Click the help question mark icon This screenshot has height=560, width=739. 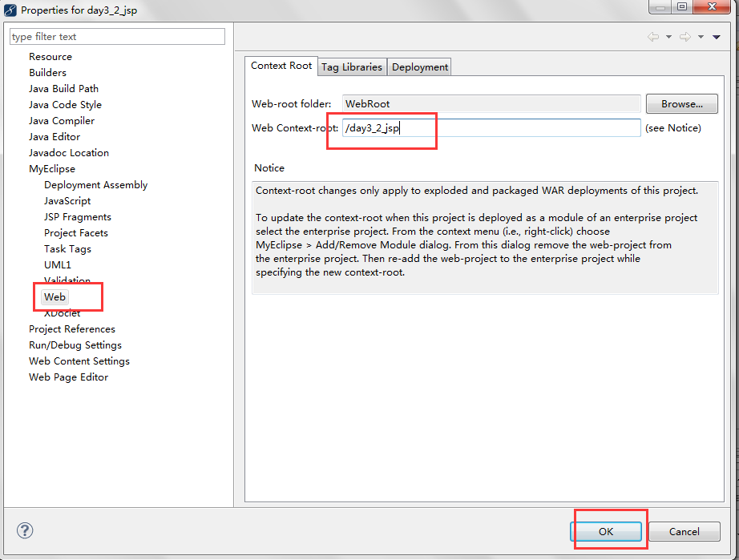(x=25, y=531)
